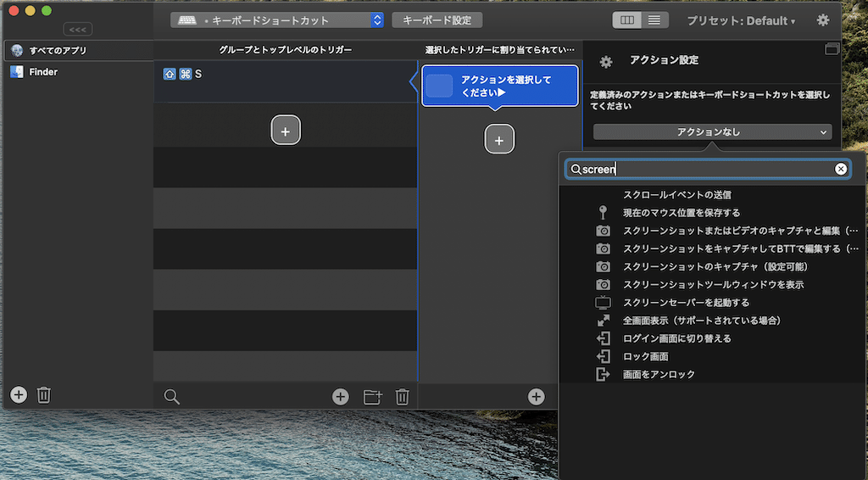Select Finder in the app list

(78, 72)
